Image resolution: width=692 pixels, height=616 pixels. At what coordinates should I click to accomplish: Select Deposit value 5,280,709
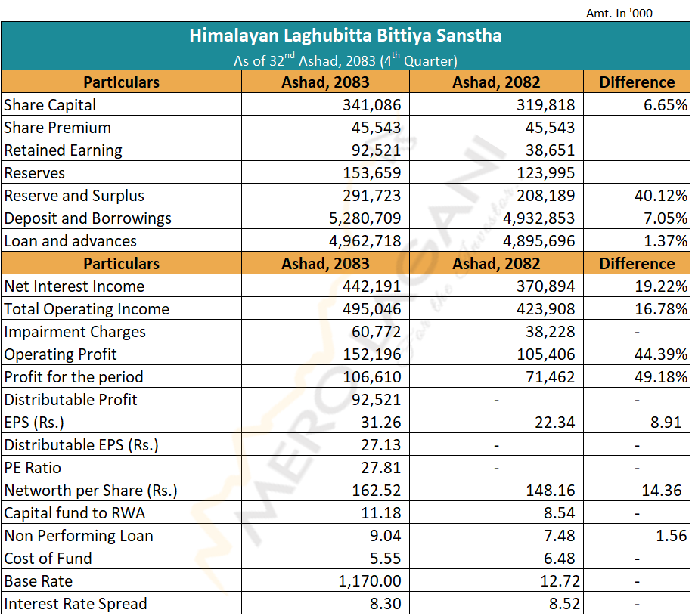pos(365,218)
